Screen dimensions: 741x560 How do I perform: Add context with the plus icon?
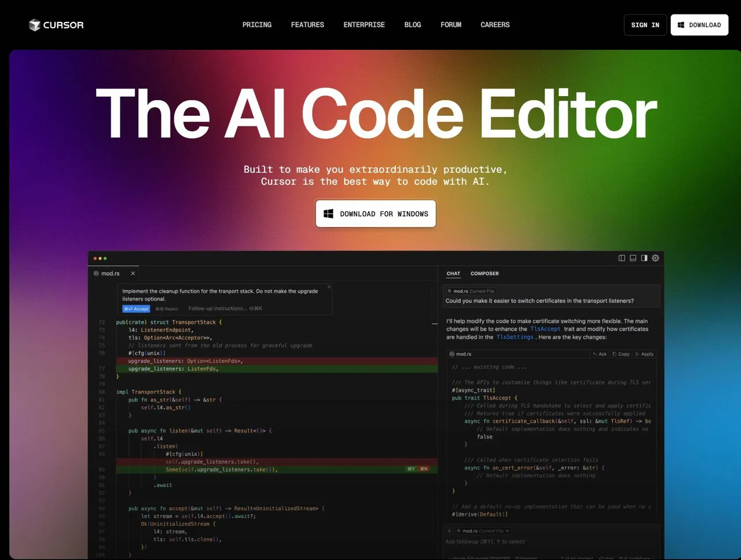pos(449,530)
